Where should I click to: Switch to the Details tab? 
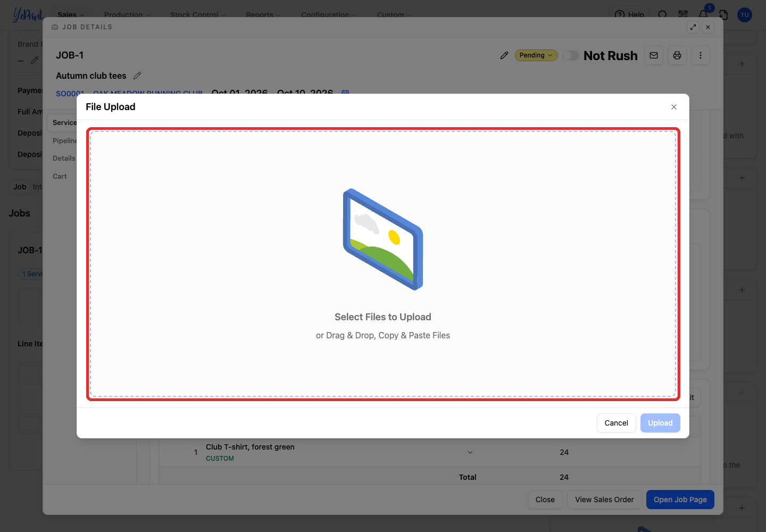click(x=64, y=158)
